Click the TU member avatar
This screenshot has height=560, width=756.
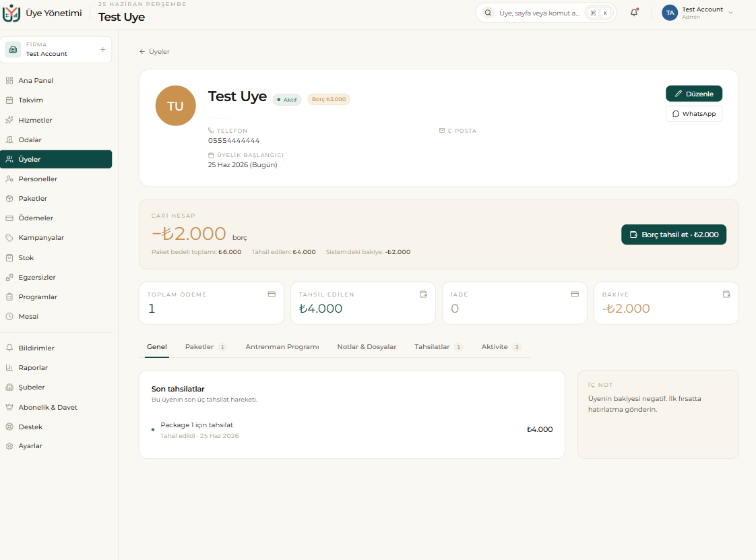(175, 106)
